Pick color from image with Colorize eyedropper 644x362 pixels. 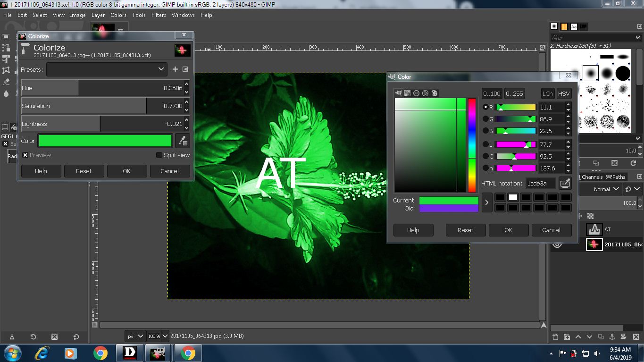click(182, 141)
